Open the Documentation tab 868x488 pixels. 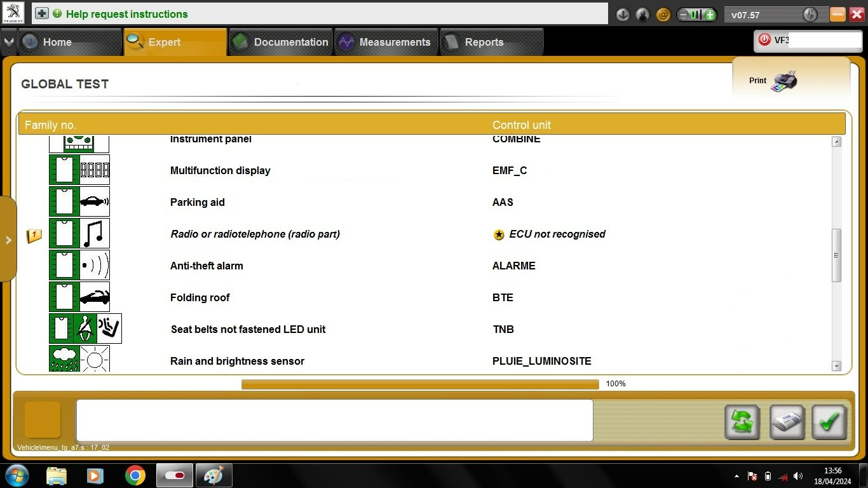(x=281, y=42)
